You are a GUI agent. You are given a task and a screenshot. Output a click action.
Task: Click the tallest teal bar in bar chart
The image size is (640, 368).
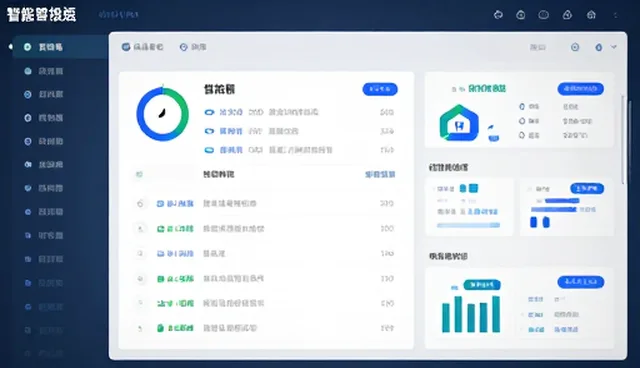point(496,314)
